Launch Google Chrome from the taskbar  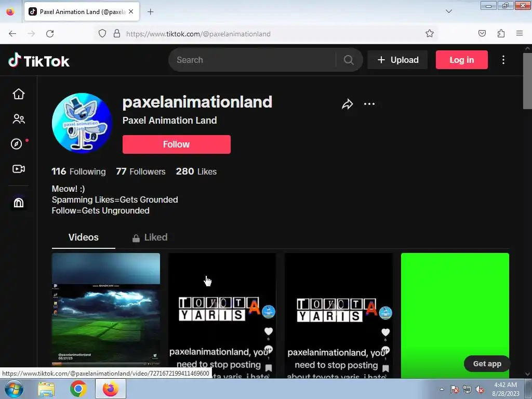click(x=78, y=389)
